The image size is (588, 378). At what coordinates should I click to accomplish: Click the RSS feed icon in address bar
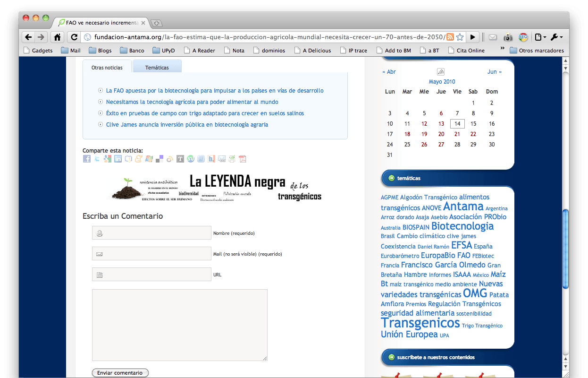450,37
